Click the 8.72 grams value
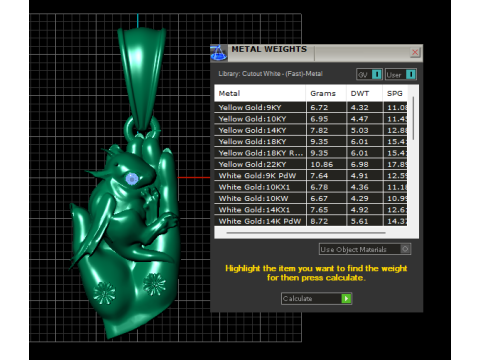 click(x=319, y=221)
